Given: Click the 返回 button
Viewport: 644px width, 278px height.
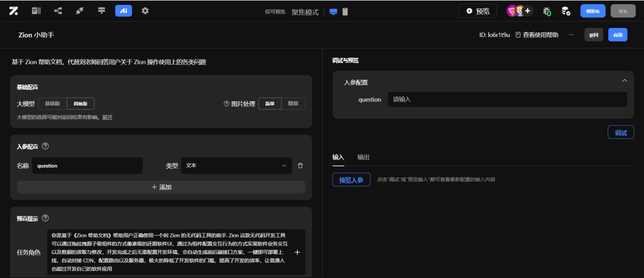Looking at the screenshot, I should [594, 35].
